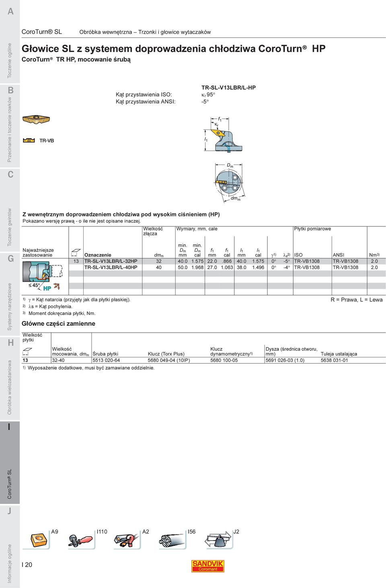Click 'Wyposażenie dodatkowe' footnote
The width and height of the screenshot is (386, 588).
coord(88,368)
